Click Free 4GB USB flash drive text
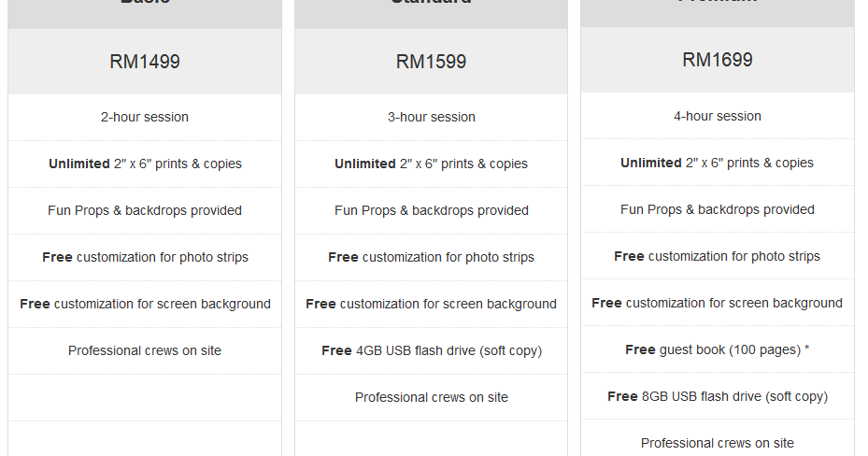Image resolution: width=868 pixels, height=456 pixels. point(431,350)
